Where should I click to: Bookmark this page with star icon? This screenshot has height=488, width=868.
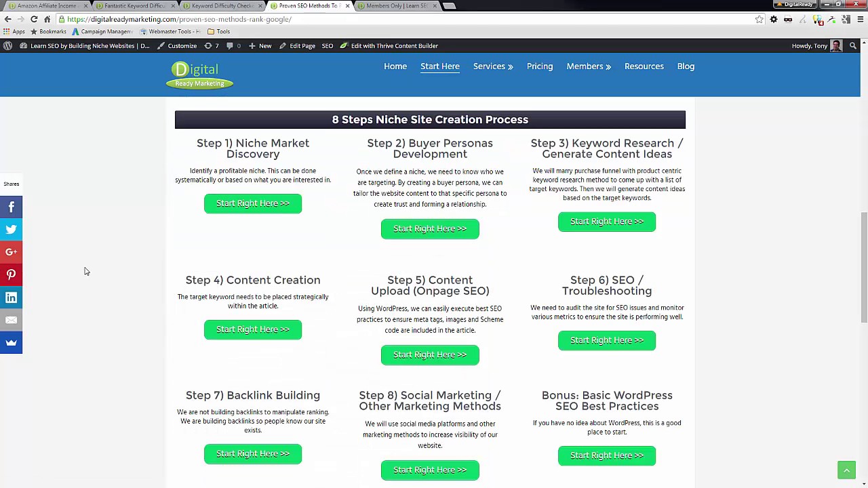click(x=759, y=19)
